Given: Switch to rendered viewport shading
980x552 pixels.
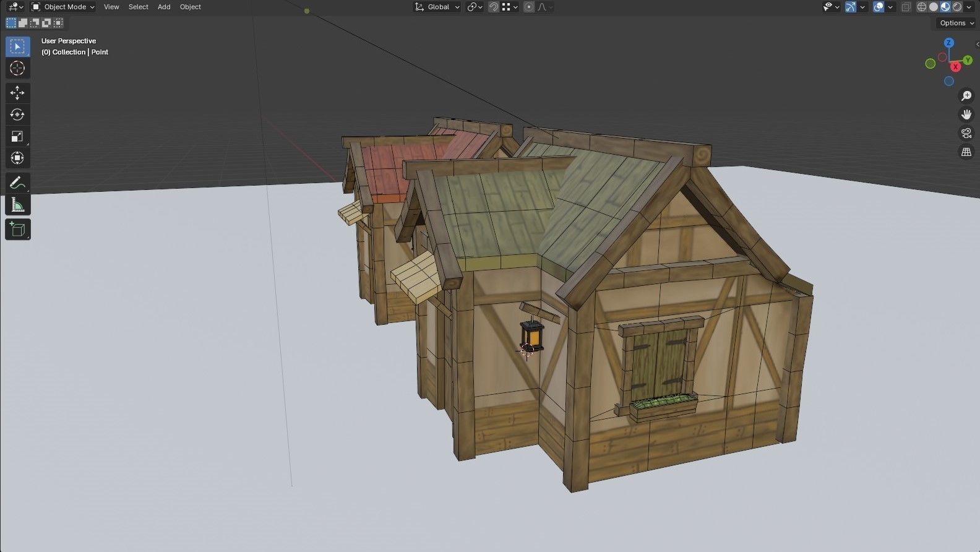Looking at the screenshot, I should [957, 7].
